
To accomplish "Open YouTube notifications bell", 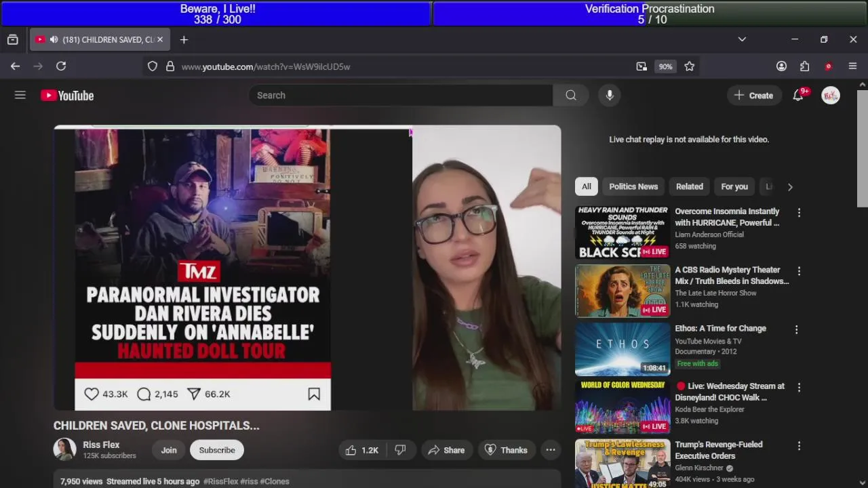I will [798, 96].
